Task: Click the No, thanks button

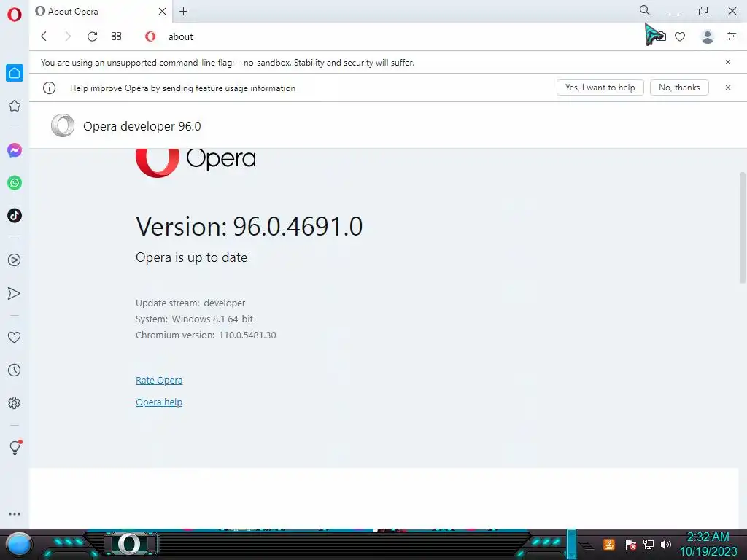Action: click(x=679, y=87)
